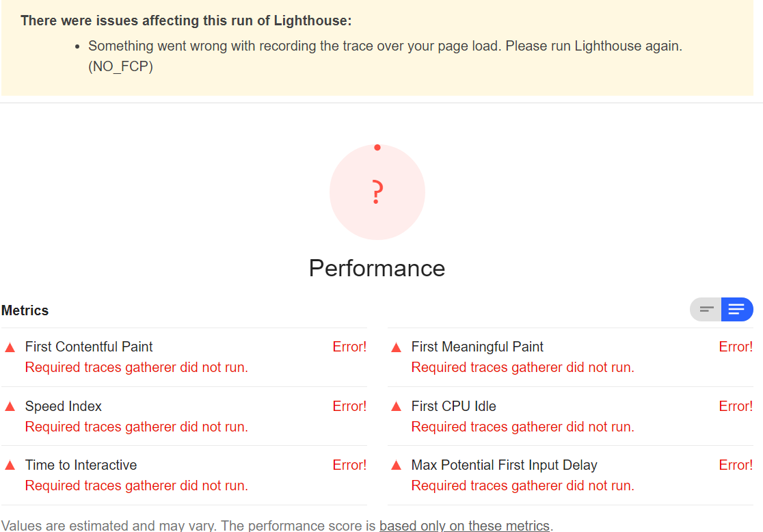Image resolution: width=763 pixels, height=532 pixels.
Task: Open the 'based only on these metrics' link
Action: click(x=464, y=525)
